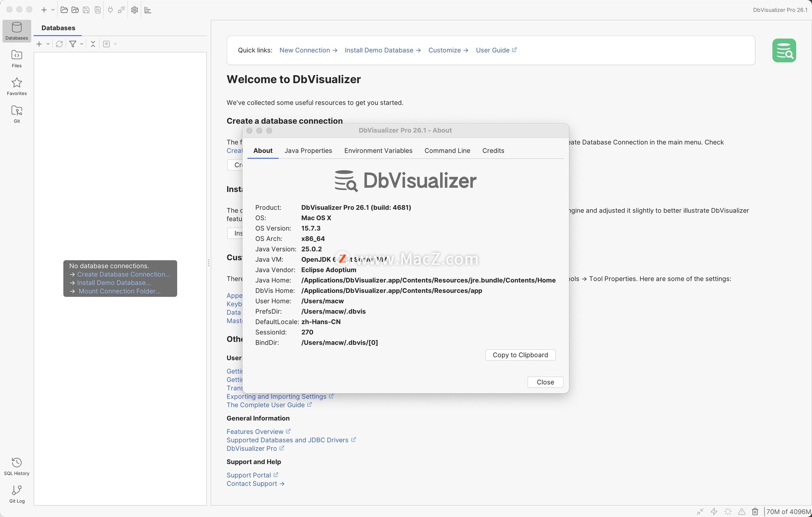
Task: Collapse all nodes in Databases tree
Action: tap(93, 44)
